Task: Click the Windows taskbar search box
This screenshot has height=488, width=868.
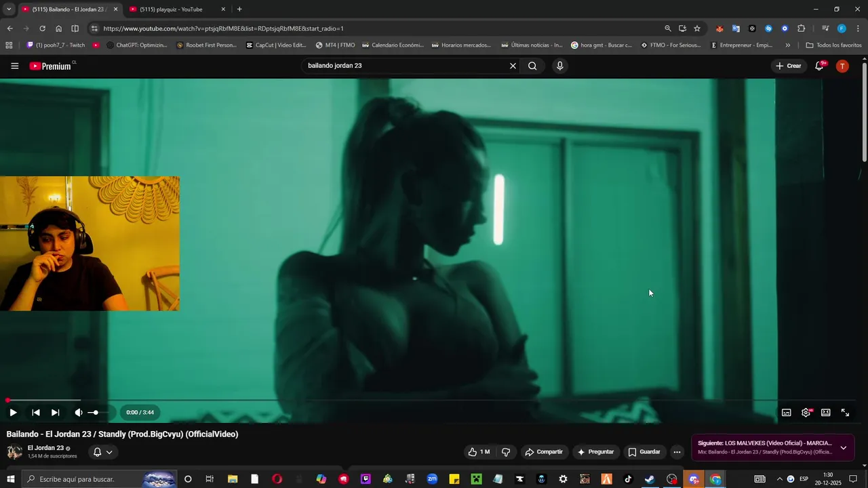Action: point(100,479)
